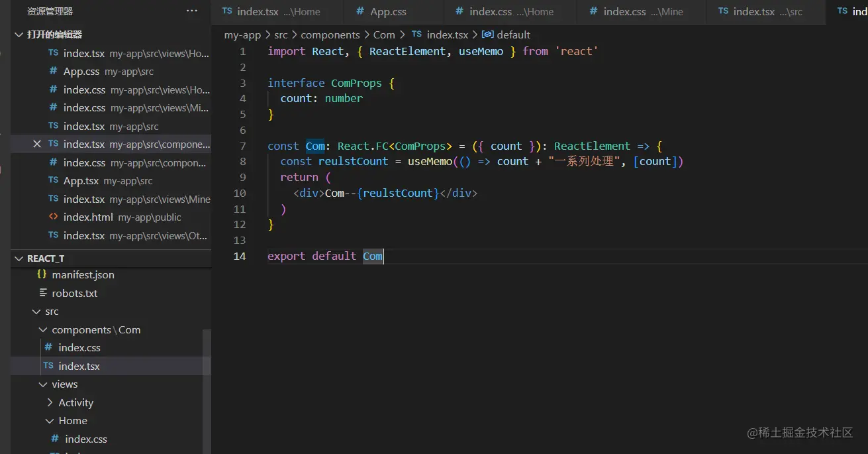Screen dimensions: 868x454
Task: Click the # icon of index.css under Home folder
Action: pos(55,439)
